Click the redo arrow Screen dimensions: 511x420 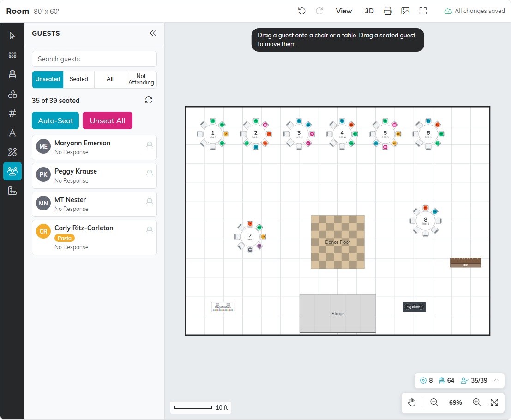tap(319, 11)
